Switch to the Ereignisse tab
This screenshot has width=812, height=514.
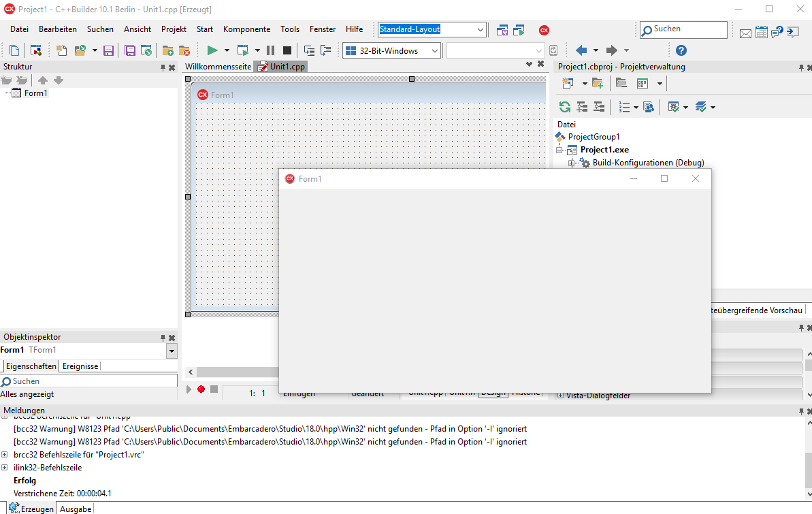[80, 366]
